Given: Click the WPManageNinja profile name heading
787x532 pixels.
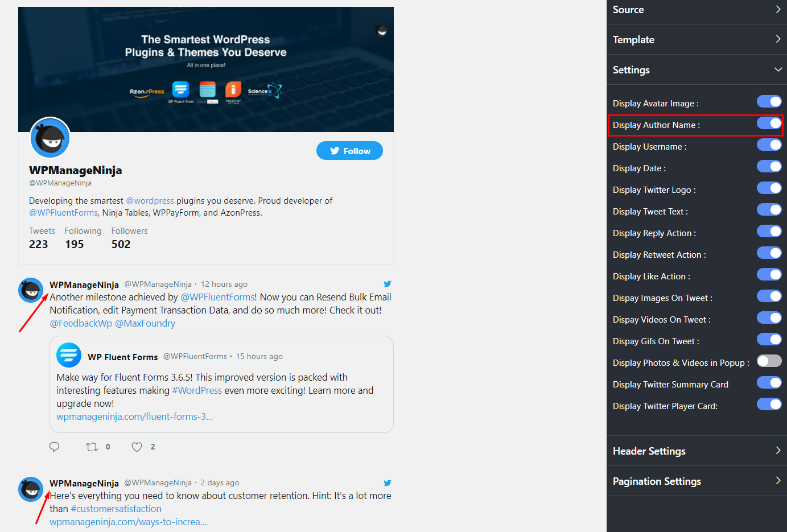Looking at the screenshot, I should click(x=76, y=170).
